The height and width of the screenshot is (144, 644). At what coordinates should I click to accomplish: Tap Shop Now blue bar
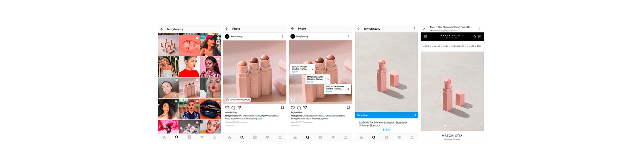pos(386,115)
